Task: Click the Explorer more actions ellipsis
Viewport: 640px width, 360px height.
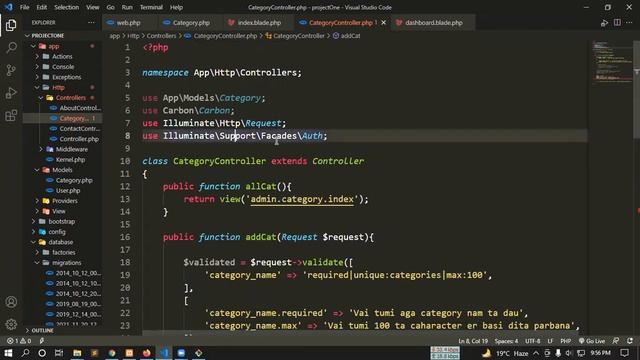Action: point(91,22)
